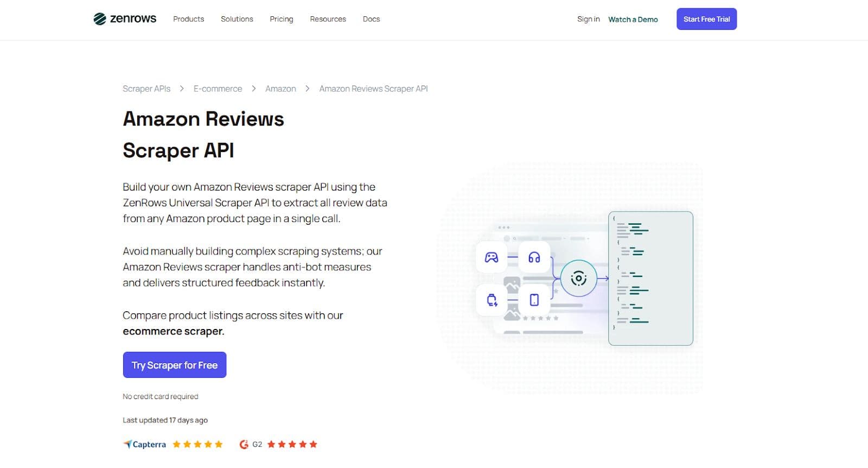Click the game controller icon in illustration
Screen dimensions: 868x468
point(492,257)
